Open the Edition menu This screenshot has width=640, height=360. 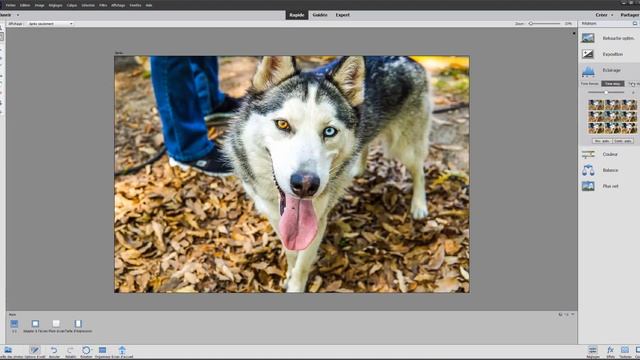tap(25, 5)
